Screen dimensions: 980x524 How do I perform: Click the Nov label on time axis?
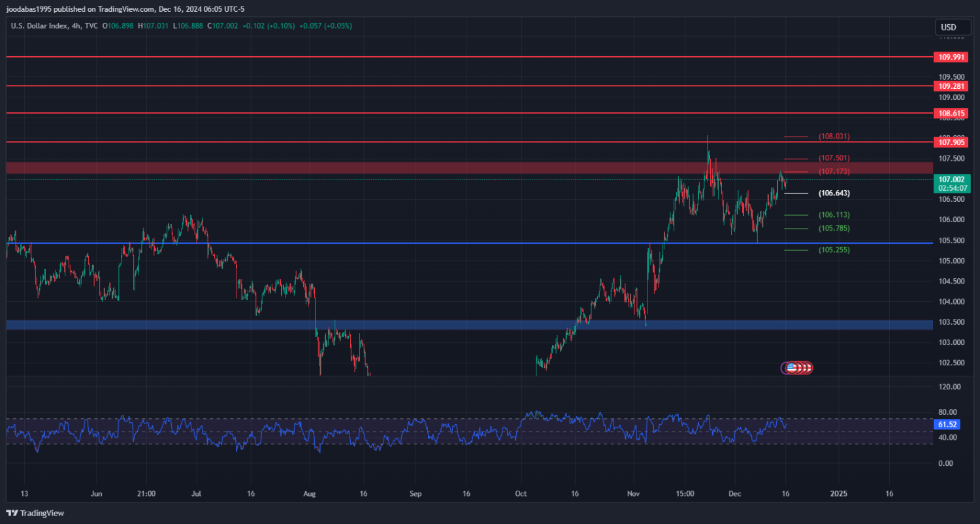tap(632, 493)
